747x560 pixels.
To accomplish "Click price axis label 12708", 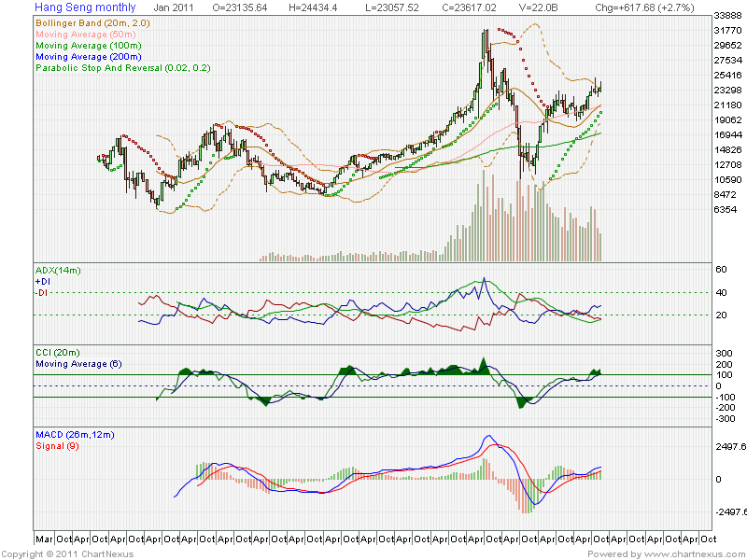I will point(728,165).
